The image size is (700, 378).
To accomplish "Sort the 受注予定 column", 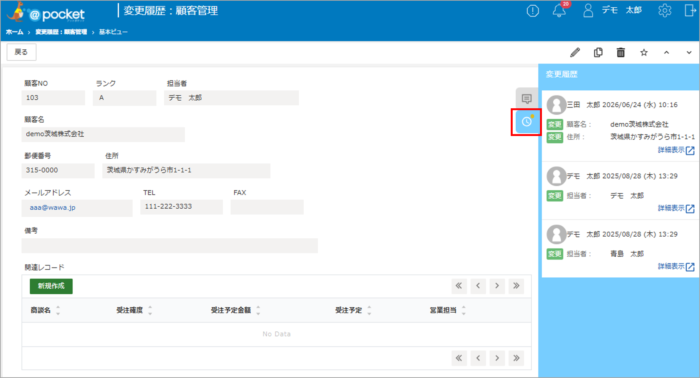I will (x=369, y=310).
